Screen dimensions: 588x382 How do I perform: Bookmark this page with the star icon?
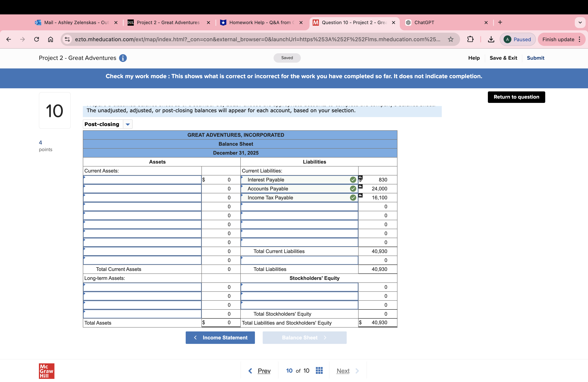click(x=451, y=39)
